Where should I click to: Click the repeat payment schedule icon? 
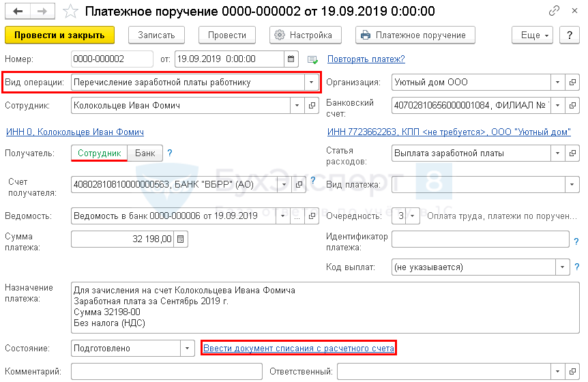point(312,59)
